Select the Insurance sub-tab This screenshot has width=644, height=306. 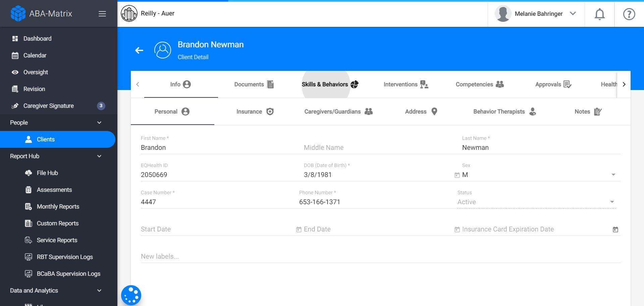(x=255, y=112)
